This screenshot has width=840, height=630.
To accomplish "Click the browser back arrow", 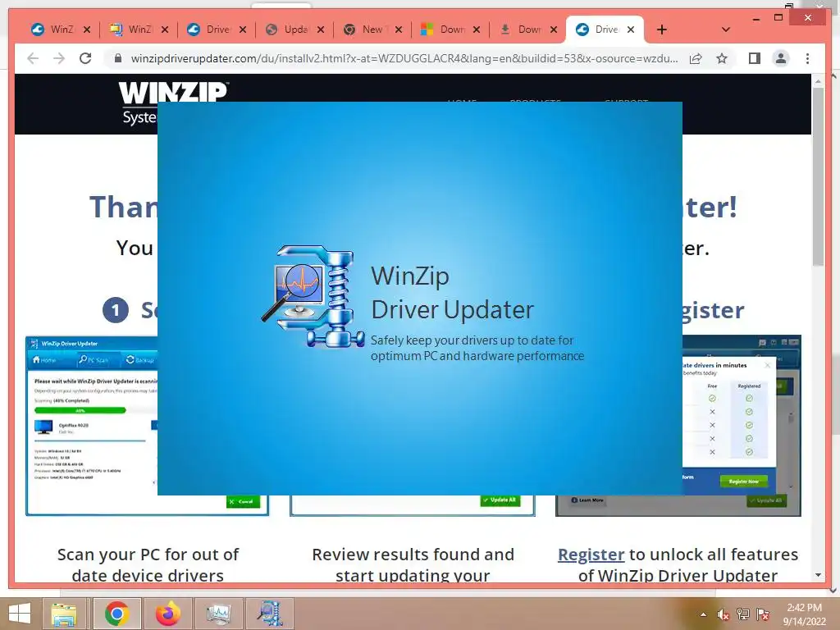I will (x=33, y=58).
